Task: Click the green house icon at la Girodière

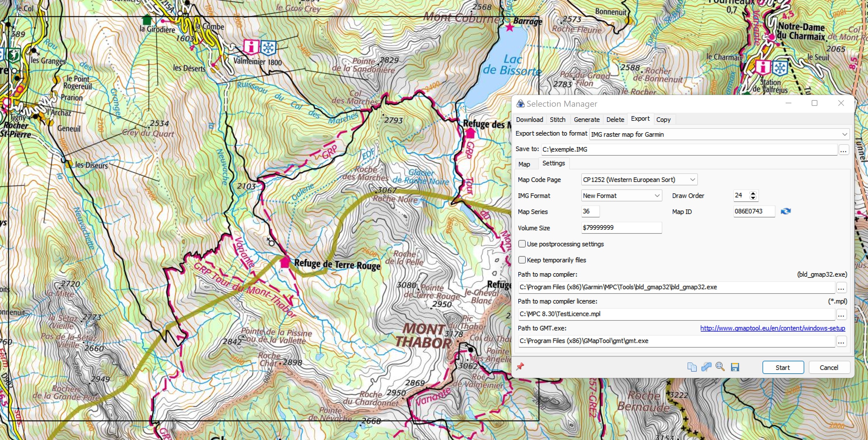Action: [x=147, y=19]
